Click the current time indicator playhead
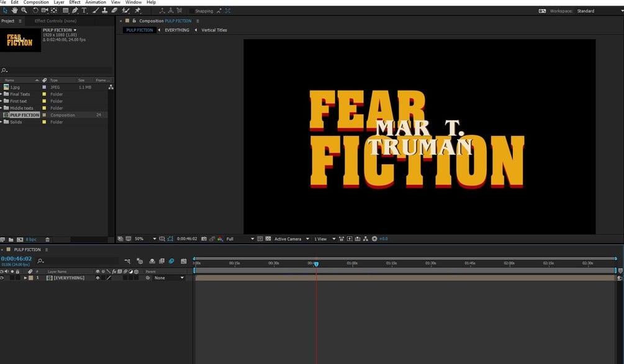 pos(317,264)
